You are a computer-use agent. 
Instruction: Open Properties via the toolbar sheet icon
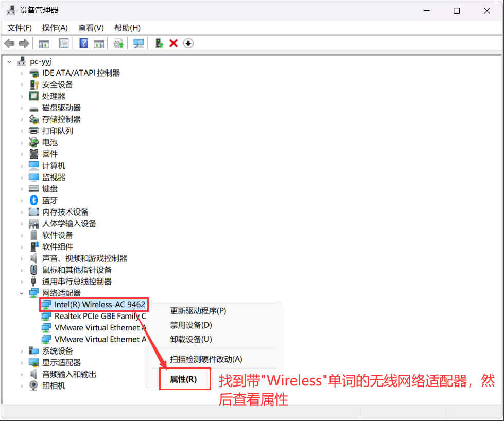[64, 43]
